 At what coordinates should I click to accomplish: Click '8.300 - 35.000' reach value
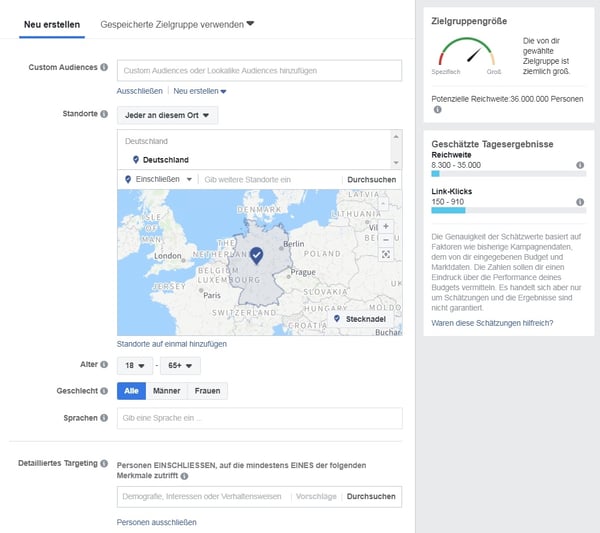click(456, 165)
